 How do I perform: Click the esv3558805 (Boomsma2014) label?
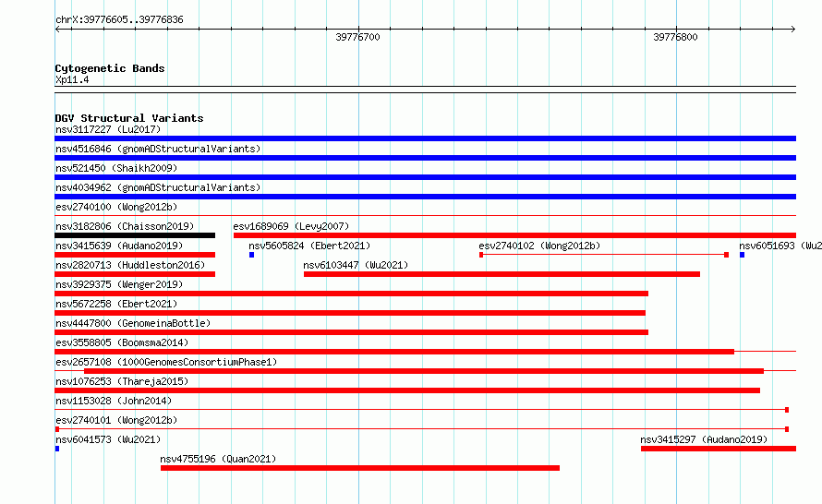(122, 342)
